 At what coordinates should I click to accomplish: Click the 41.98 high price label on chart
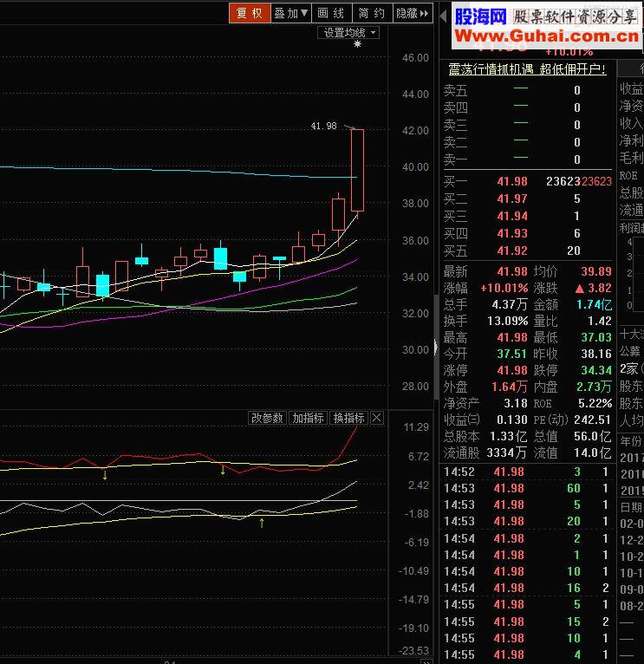(324, 126)
